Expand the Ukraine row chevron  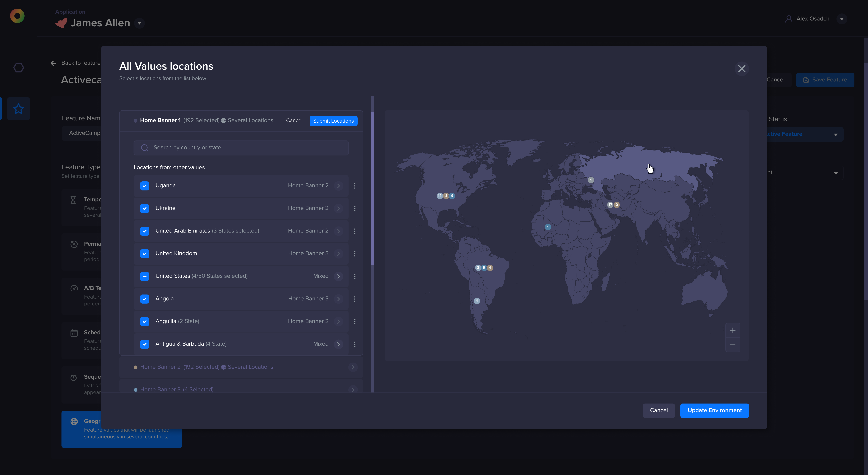click(338, 208)
